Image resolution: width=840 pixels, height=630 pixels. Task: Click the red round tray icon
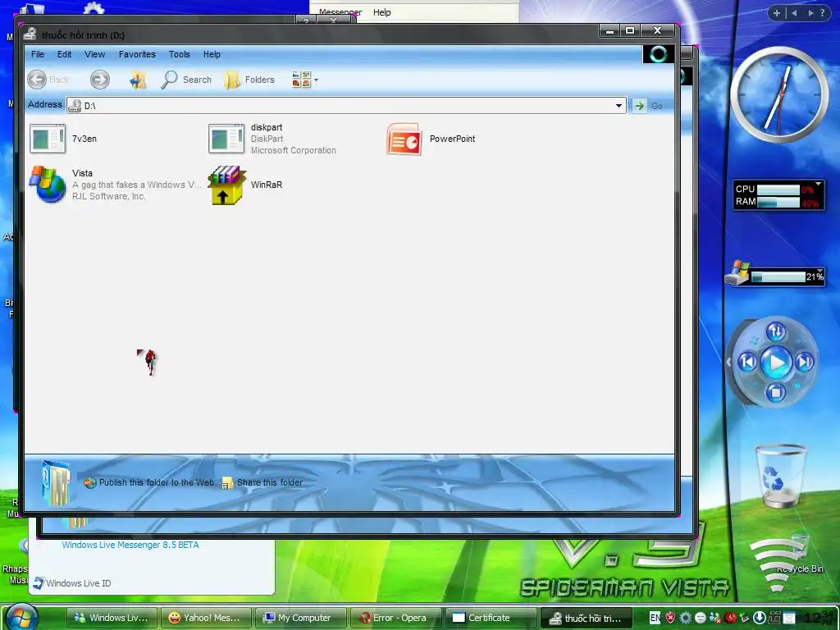pyautogui.click(x=730, y=618)
